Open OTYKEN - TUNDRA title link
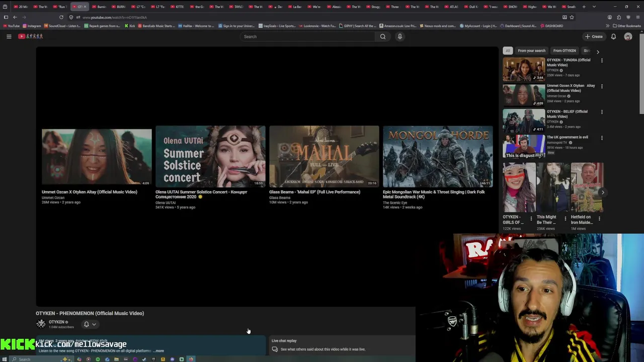The width and height of the screenshot is (644, 362). click(x=569, y=62)
